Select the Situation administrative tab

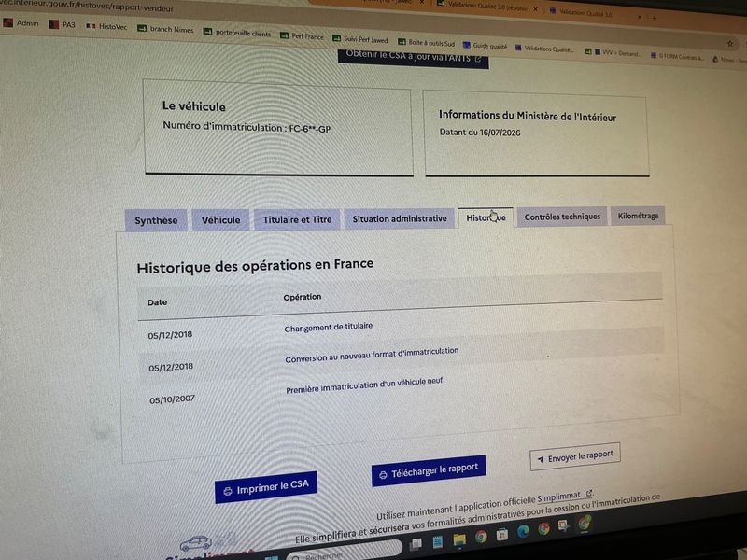[x=400, y=218]
